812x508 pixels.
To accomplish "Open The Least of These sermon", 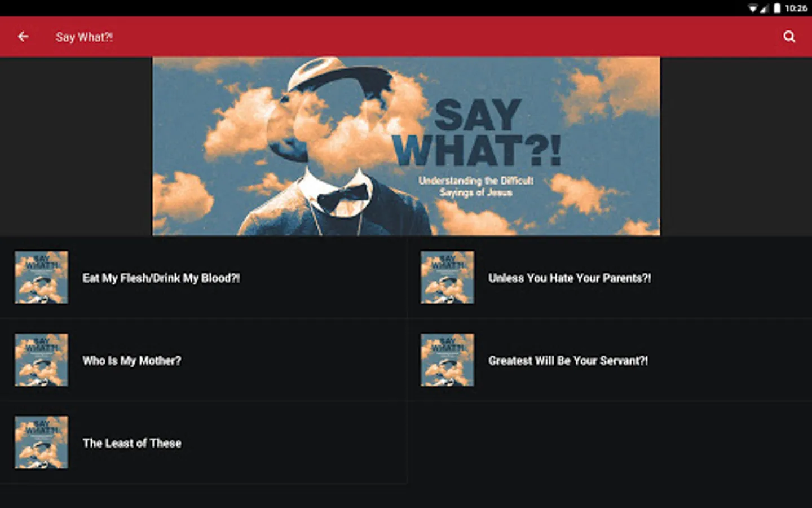I will pos(203,443).
